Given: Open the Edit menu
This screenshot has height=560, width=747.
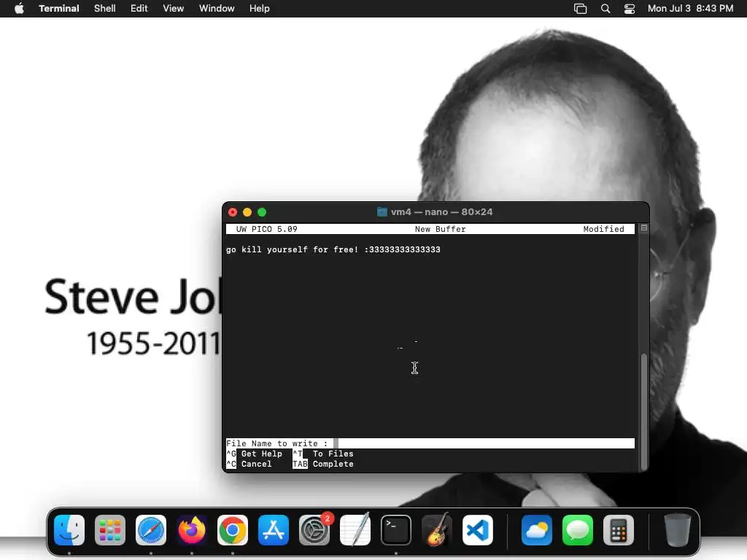Looking at the screenshot, I should [139, 9].
